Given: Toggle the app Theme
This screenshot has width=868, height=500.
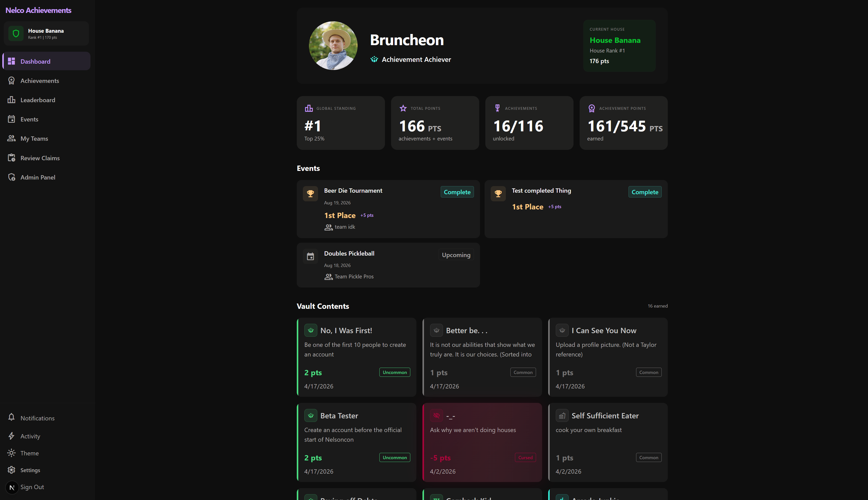Looking at the screenshot, I should [29, 453].
